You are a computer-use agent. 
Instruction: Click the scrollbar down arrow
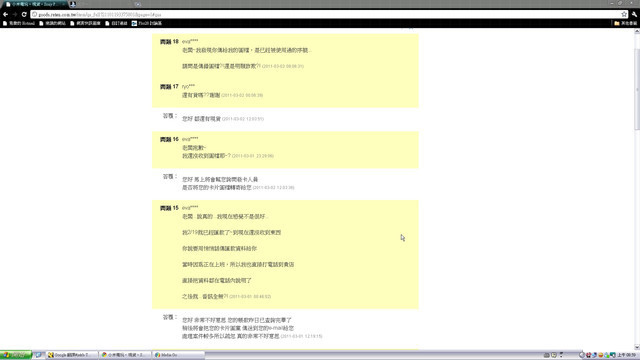(637, 347)
